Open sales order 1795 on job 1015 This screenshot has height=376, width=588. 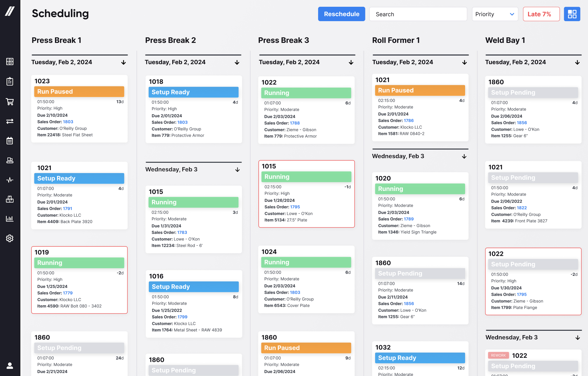click(x=295, y=207)
